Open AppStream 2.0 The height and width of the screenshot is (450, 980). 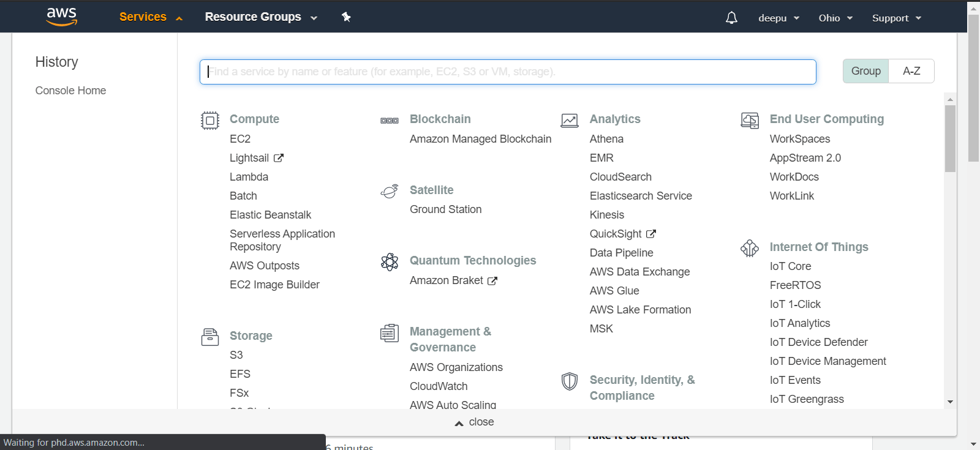(x=805, y=158)
